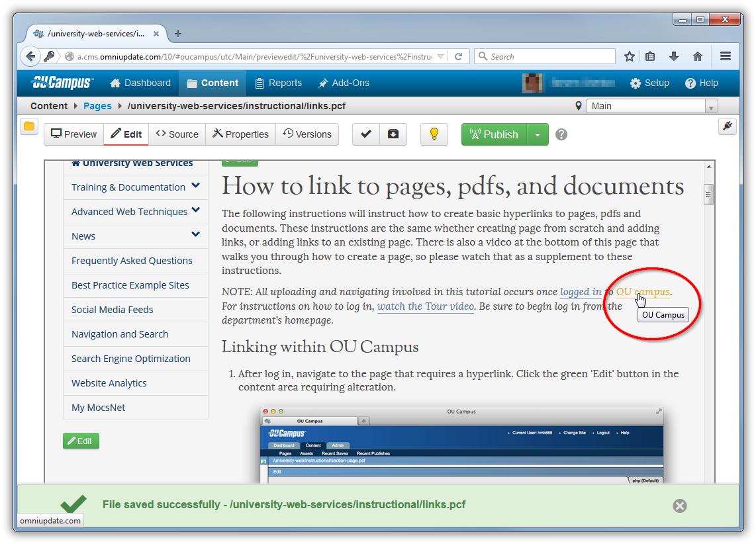Open the downloads arrow icon

click(673, 56)
